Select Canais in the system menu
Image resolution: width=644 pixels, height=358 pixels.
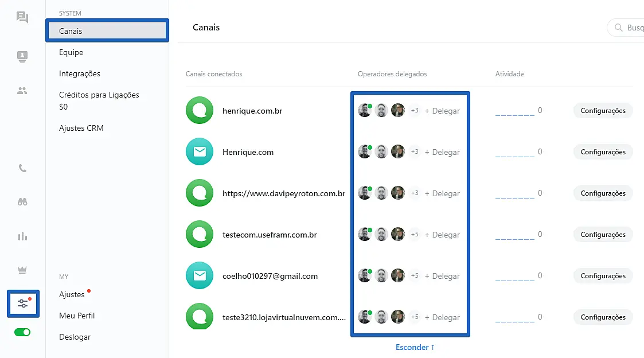coord(107,31)
